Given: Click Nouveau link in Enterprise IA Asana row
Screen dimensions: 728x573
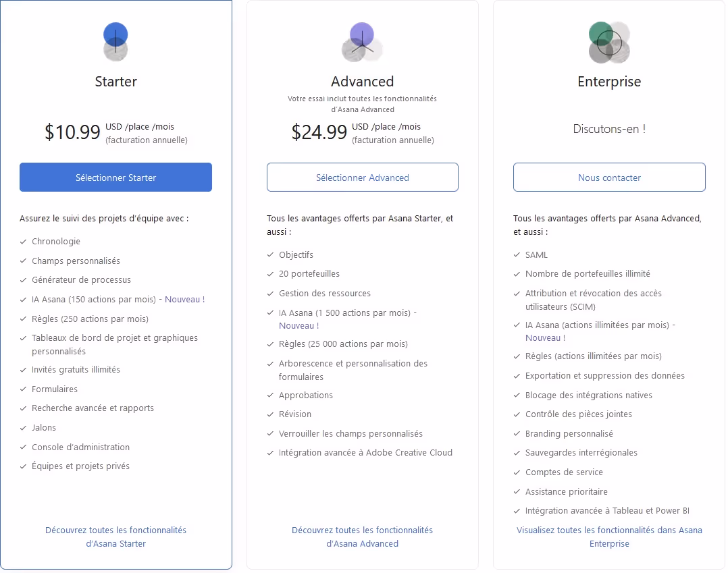Looking at the screenshot, I should point(545,337).
